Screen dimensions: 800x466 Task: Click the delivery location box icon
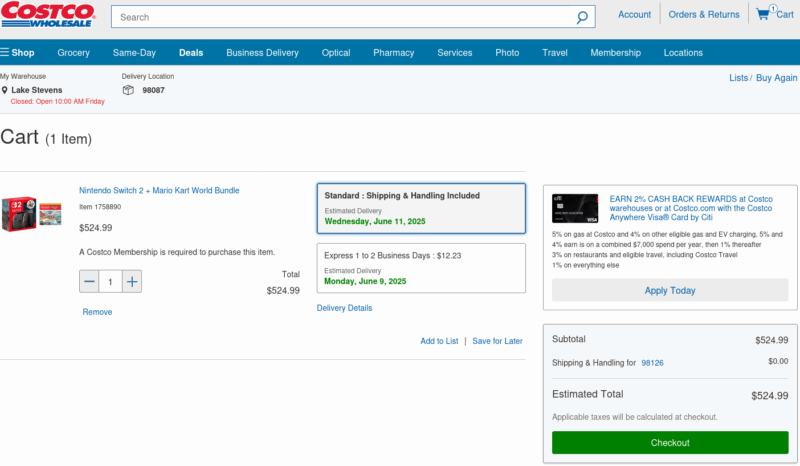pos(128,90)
